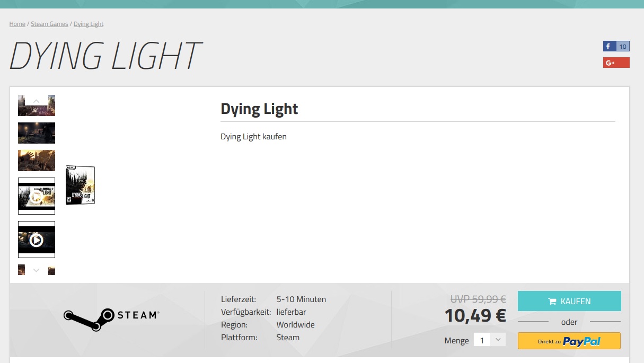Click the Dying Light box cover image
Screen dimensions: 644x363
pyautogui.click(x=80, y=185)
